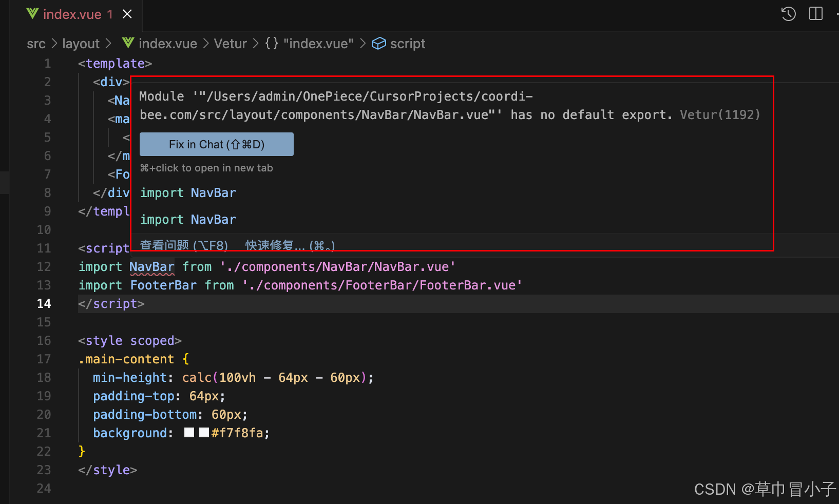Open the Vetur breadcrumb dropdown
Screen dimensions: 839x504
point(230,44)
